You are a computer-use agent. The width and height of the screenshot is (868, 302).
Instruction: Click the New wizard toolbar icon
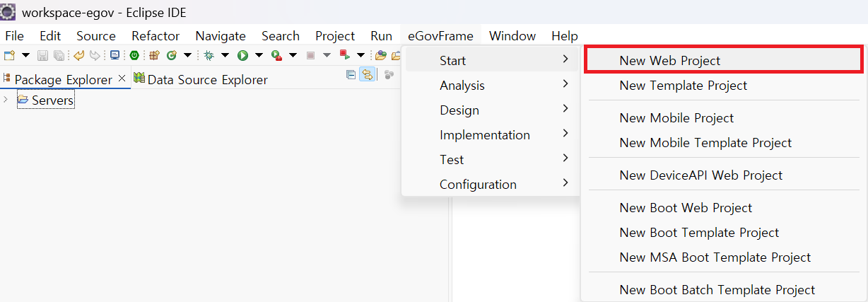pyautogui.click(x=10, y=55)
